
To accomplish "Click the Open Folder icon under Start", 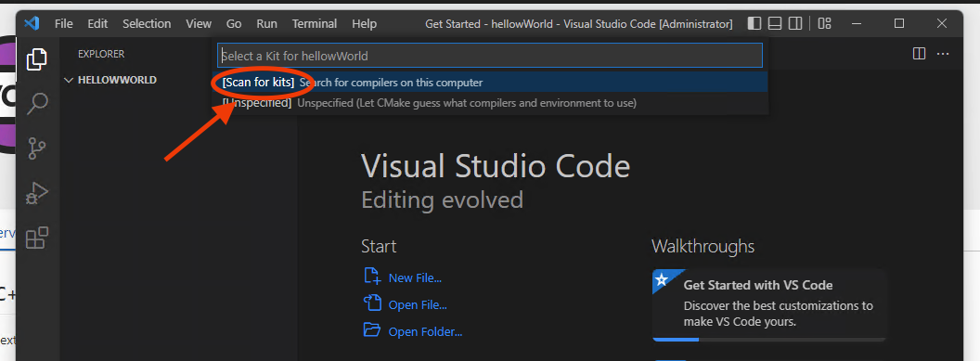I will coord(372,329).
